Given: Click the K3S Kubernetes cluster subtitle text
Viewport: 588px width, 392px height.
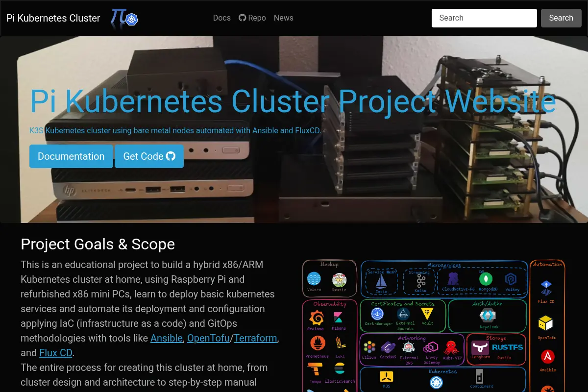Looking at the screenshot, I should tap(175, 131).
